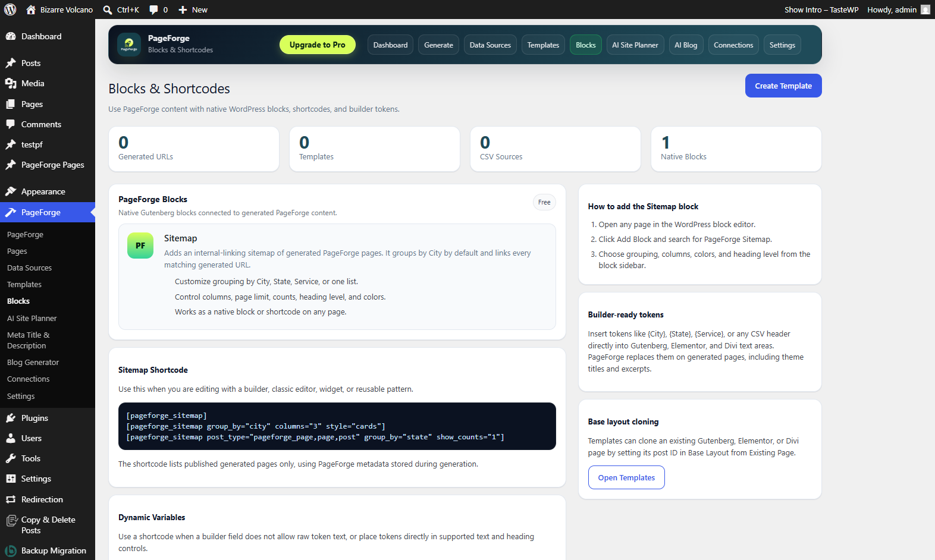Click the 'Sitemap Shortcode' heading
This screenshot has height=560, width=935.
point(153,370)
